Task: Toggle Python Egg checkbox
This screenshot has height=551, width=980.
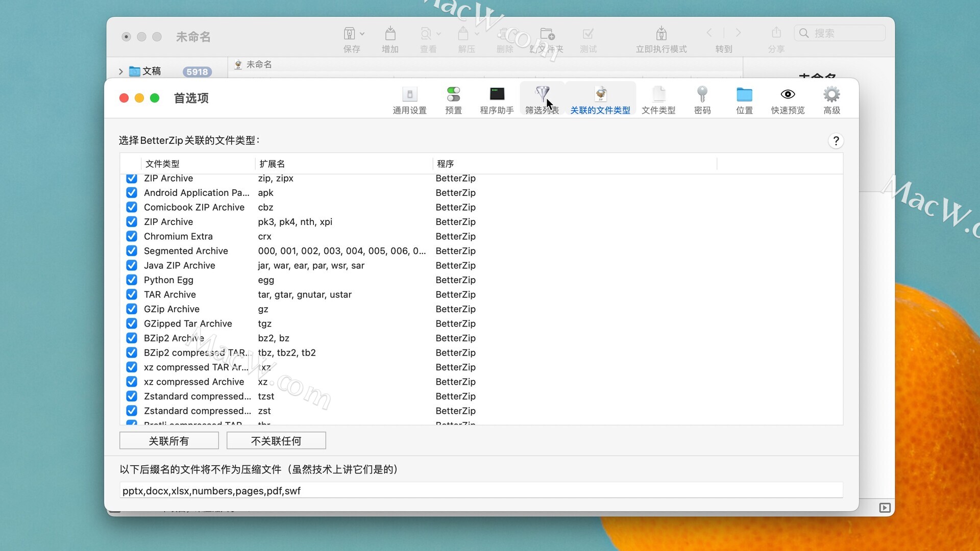Action: (x=132, y=280)
